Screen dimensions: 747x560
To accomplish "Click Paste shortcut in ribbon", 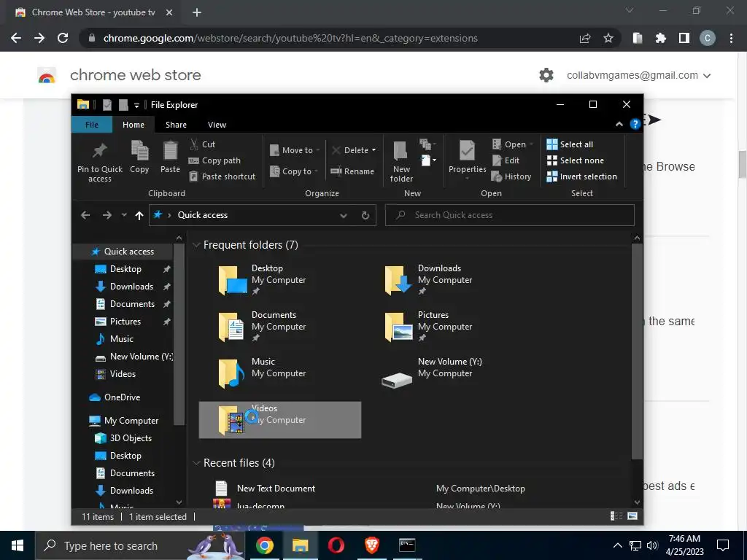I will click(x=222, y=176).
